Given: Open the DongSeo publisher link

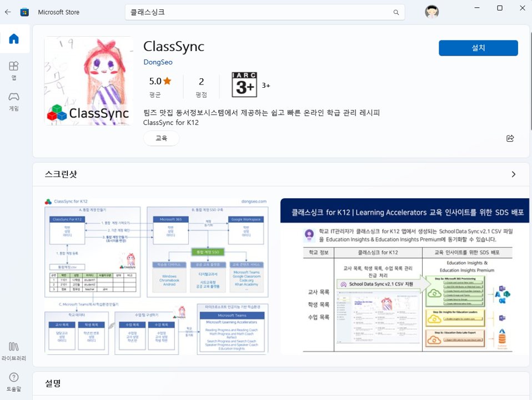Looking at the screenshot, I should point(158,62).
